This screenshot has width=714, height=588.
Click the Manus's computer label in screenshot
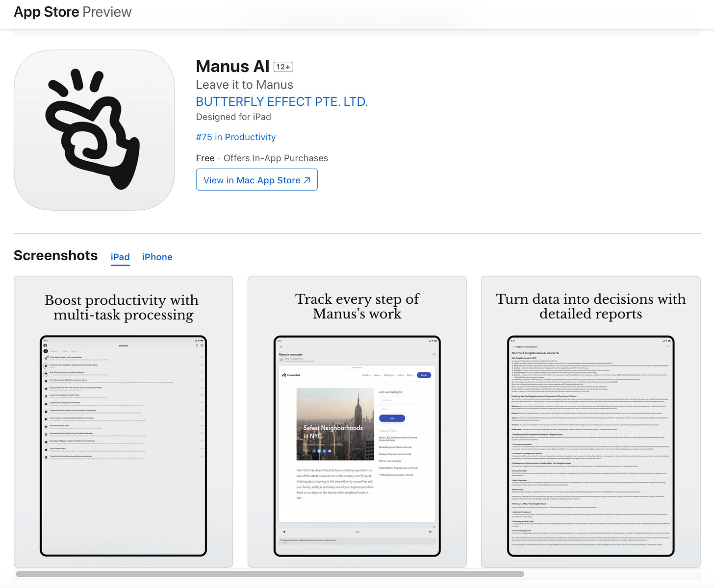291,354
